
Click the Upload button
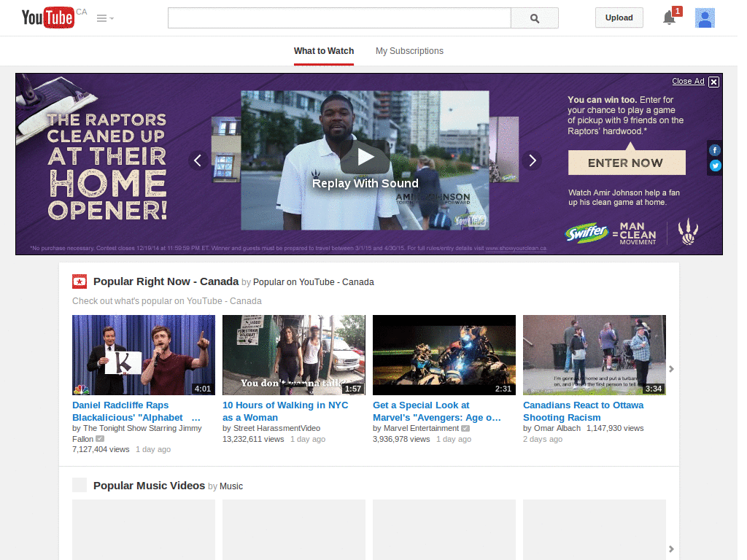pyautogui.click(x=619, y=17)
